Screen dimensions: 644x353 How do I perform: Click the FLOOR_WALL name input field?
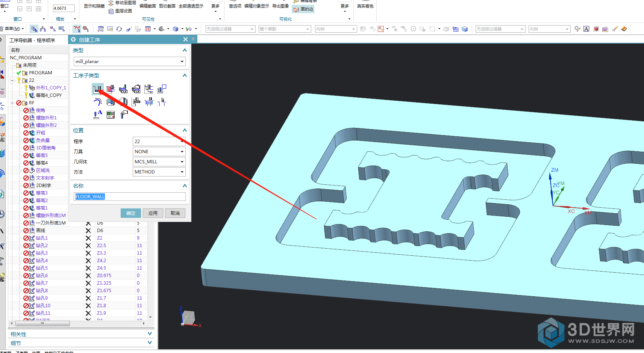[x=130, y=196]
